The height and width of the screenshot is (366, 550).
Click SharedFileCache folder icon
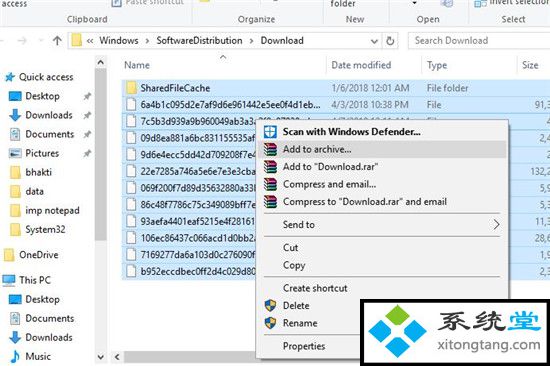[x=131, y=88]
